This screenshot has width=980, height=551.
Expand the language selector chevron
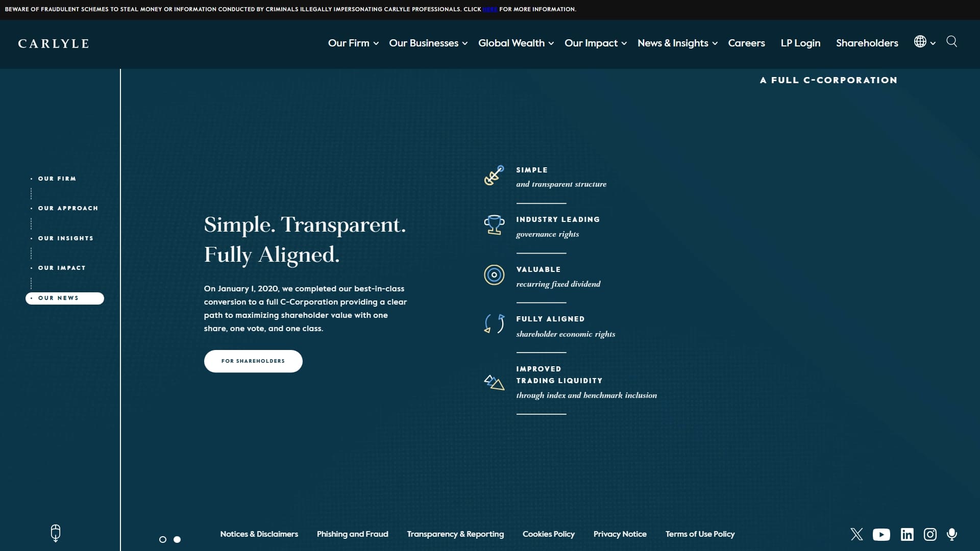(933, 44)
